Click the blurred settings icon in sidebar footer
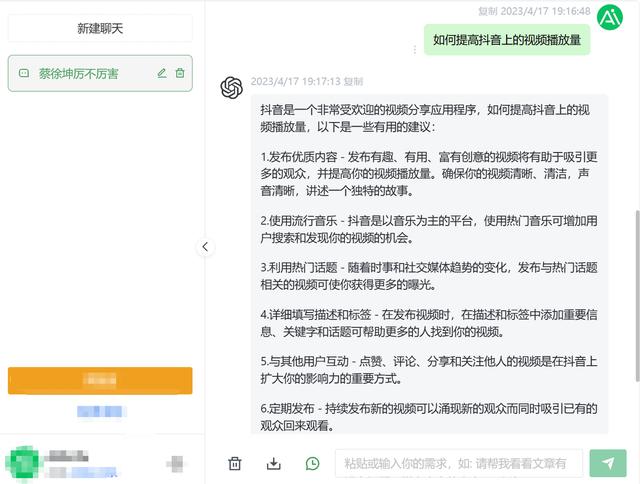The height and width of the screenshot is (484, 640). click(176, 462)
